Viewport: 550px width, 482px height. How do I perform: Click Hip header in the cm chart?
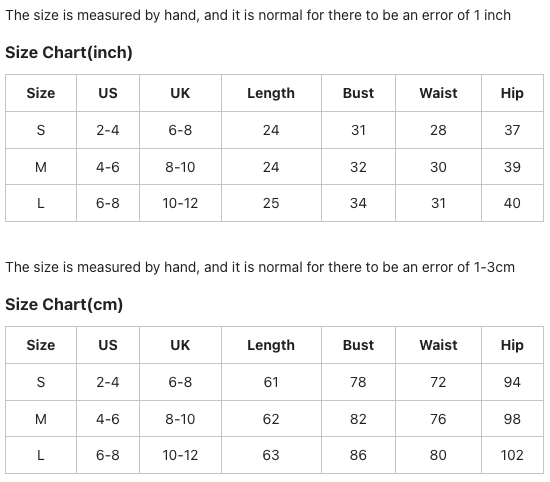tap(512, 345)
